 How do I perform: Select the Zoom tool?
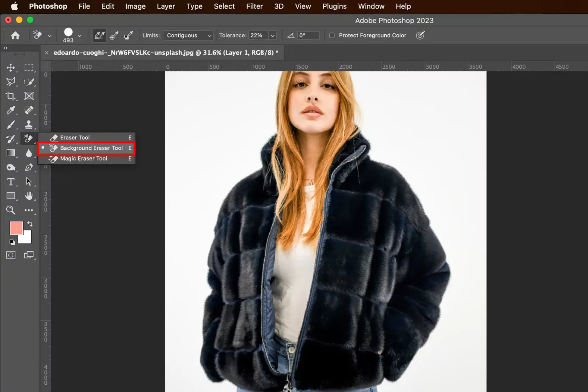[x=11, y=210]
